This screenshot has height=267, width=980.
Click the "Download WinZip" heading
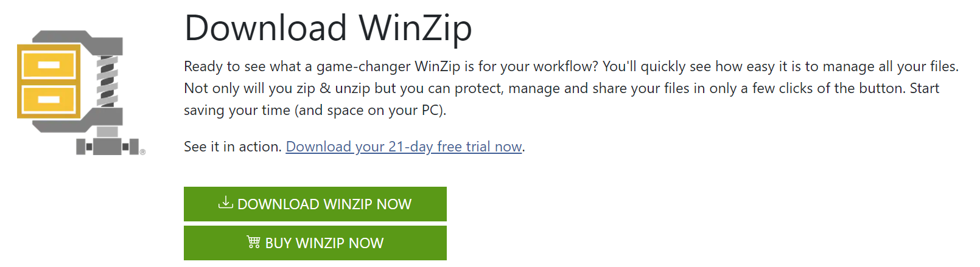point(328,28)
